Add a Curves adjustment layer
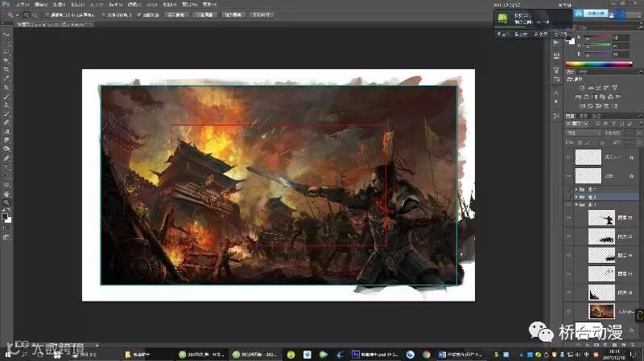 (598, 88)
